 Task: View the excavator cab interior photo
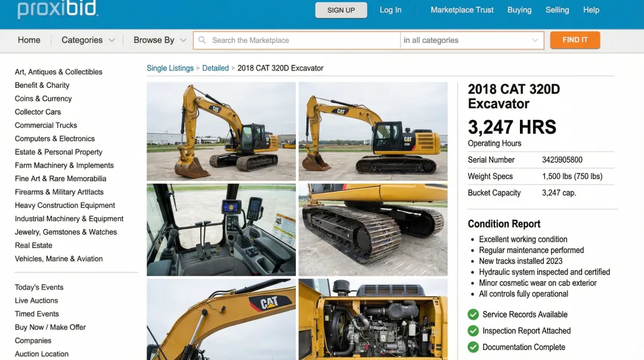[x=221, y=230]
